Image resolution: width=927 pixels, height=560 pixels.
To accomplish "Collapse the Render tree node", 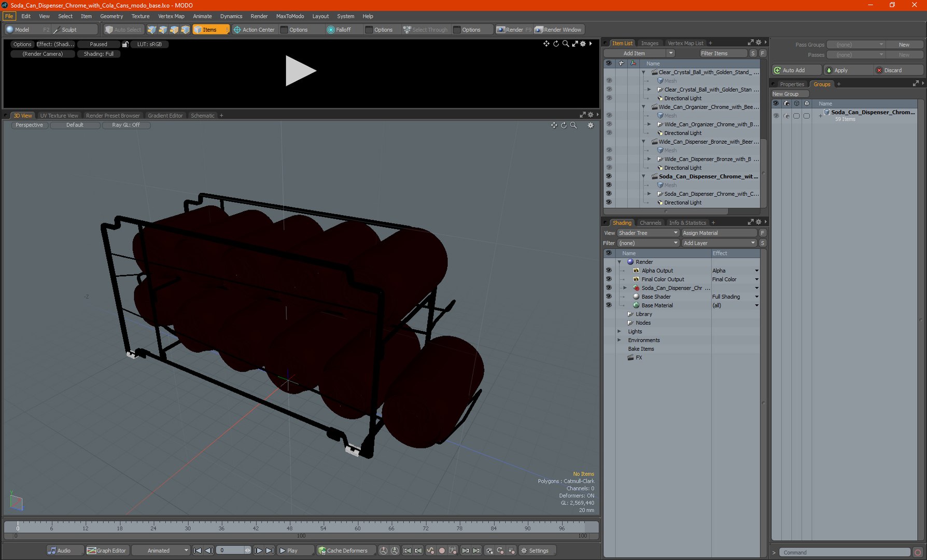I will click(619, 262).
